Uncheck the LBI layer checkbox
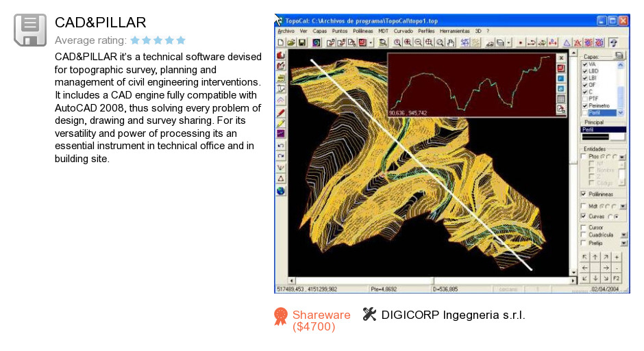Viewport: 644px width, 351px height. tap(585, 78)
